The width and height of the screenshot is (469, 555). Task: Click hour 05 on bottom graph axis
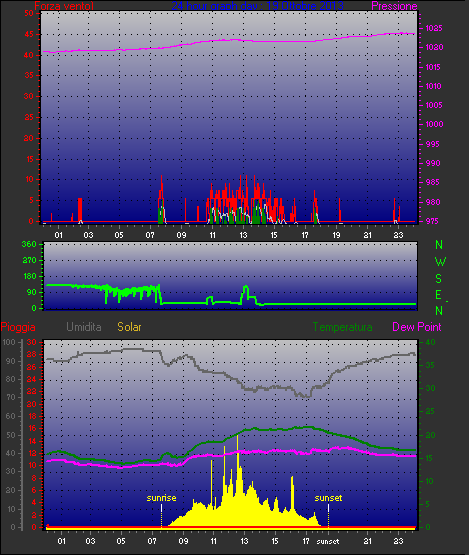pos(121,541)
